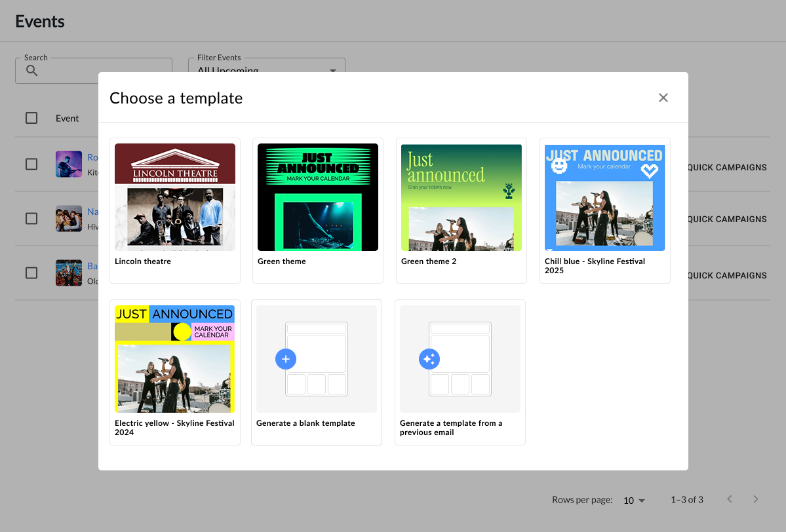Close the Choose a template dialog

pyautogui.click(x=663, y=98)
